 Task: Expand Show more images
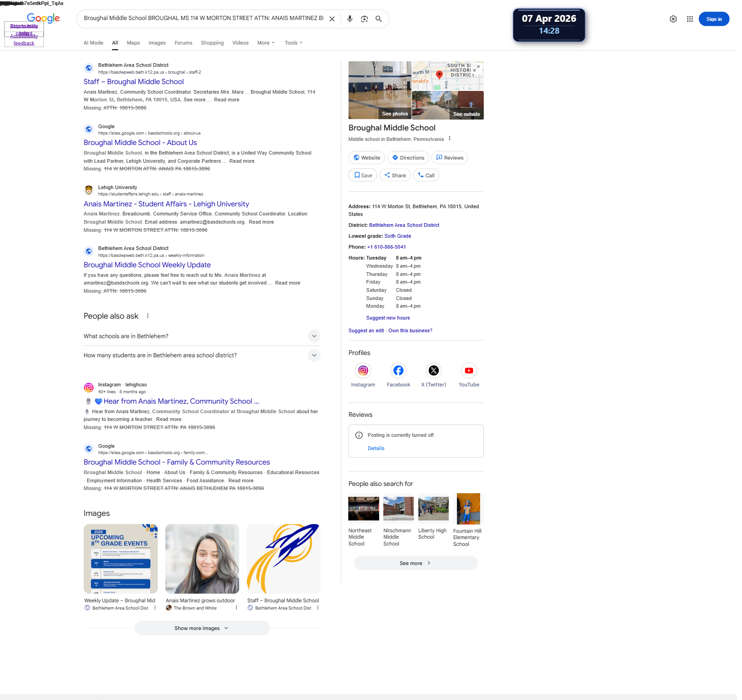click(x=202, y=628)
